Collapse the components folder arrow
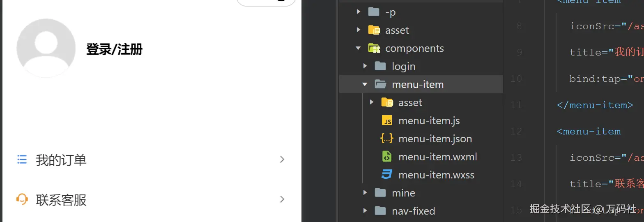 coord(359,48)
